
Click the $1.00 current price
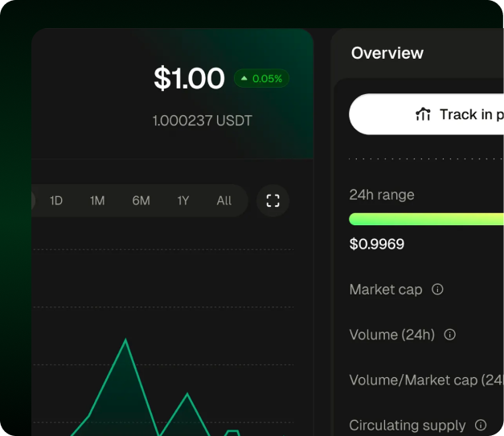coord(189,79)
